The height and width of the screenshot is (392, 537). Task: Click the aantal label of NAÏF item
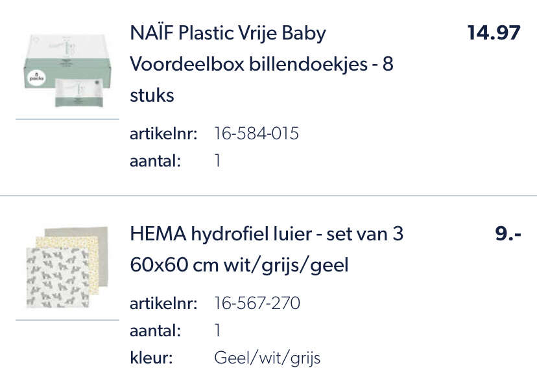155,161
